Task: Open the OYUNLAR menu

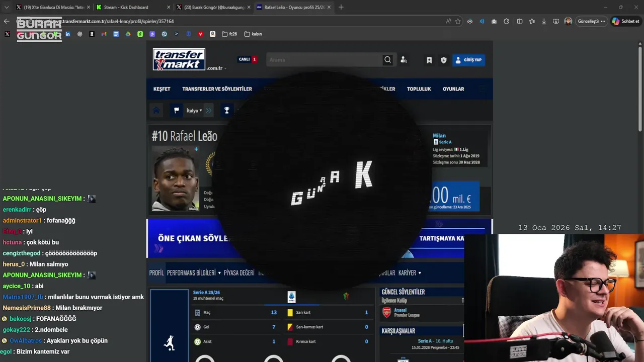Action: click(x=453, y=89)
